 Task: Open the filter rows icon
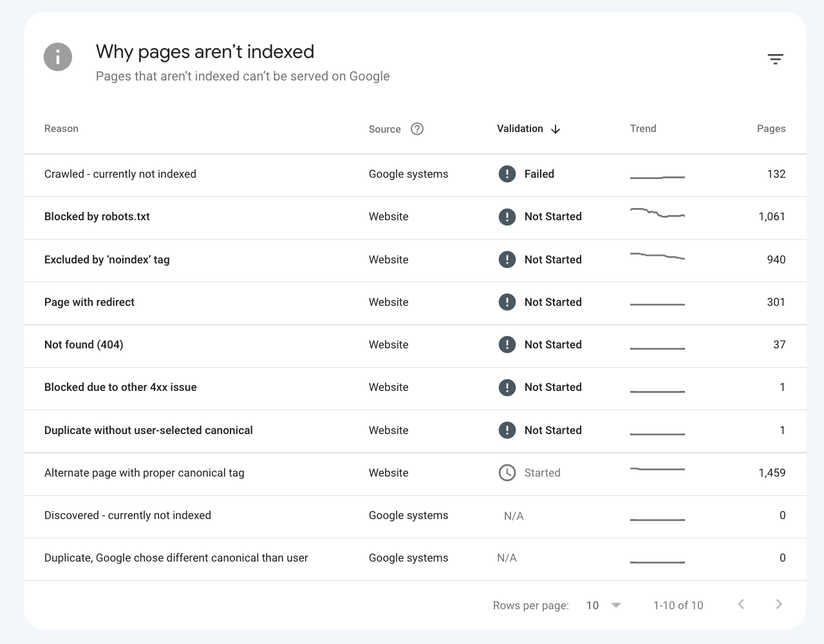tap(775, 59)
